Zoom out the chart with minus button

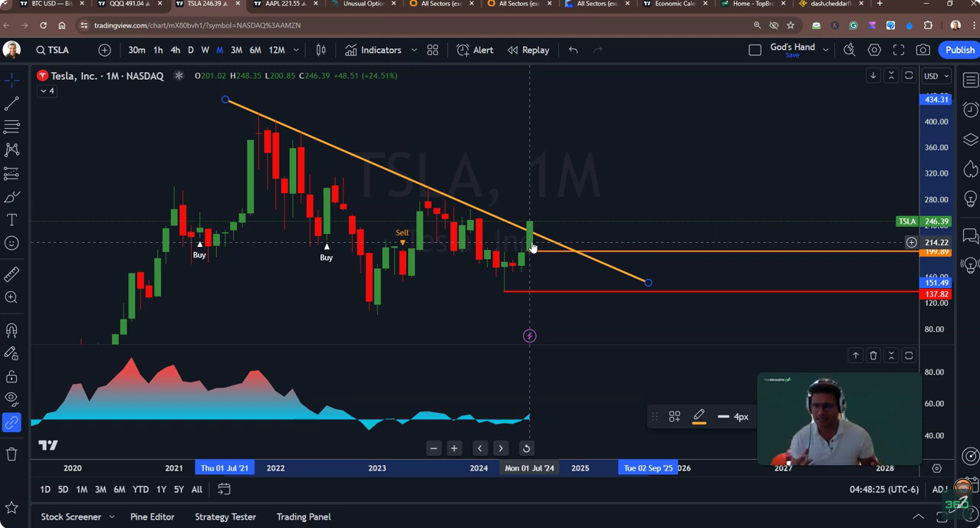tap(434, 448)
